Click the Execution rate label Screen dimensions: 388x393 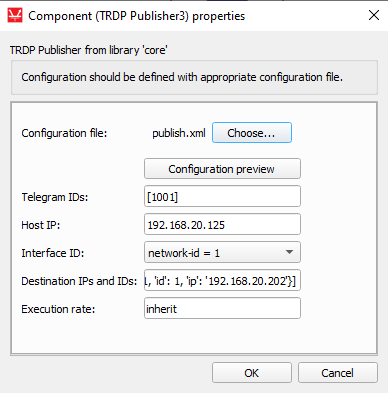(58, 309)
